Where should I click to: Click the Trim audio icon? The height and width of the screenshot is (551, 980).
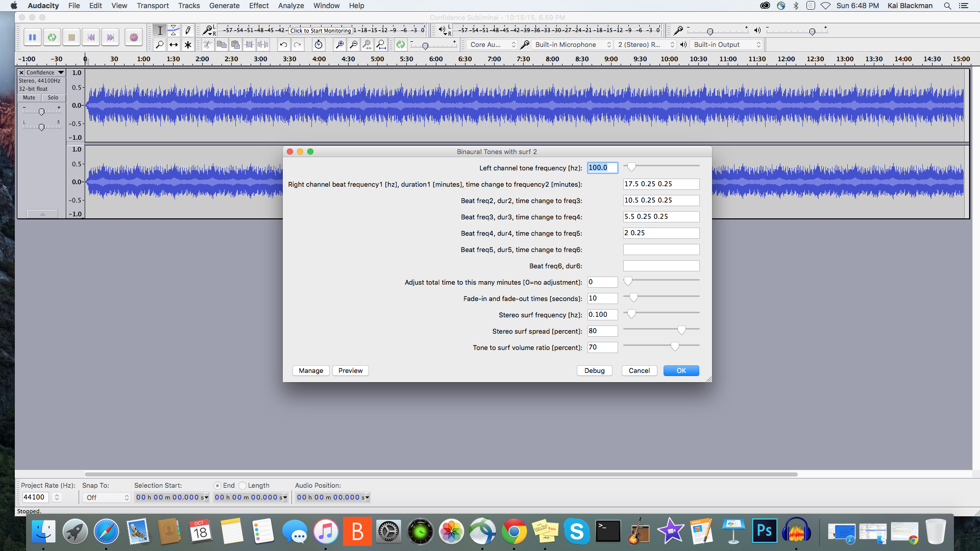pos(249,45)
